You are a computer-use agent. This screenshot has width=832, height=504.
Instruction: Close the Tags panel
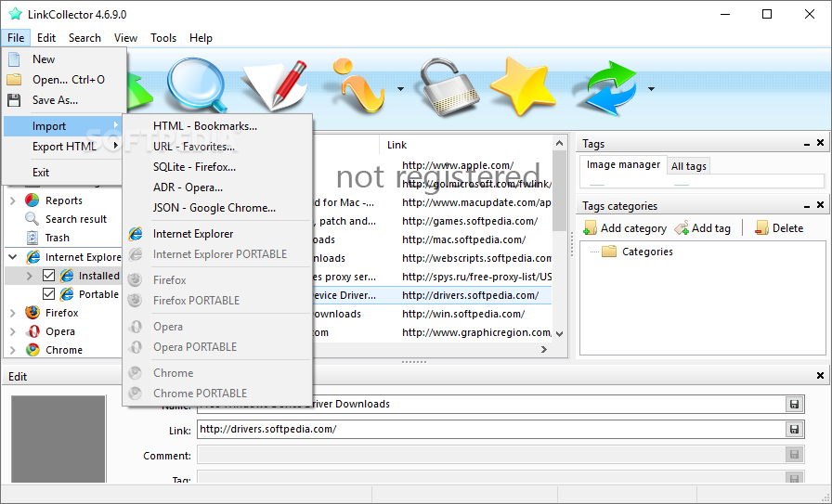[820, 143]
